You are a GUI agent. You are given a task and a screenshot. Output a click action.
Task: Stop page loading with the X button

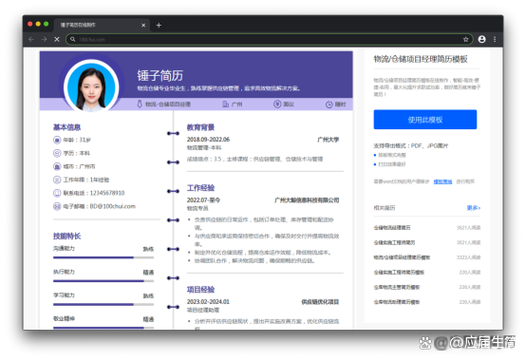click(x=57, y=39)
